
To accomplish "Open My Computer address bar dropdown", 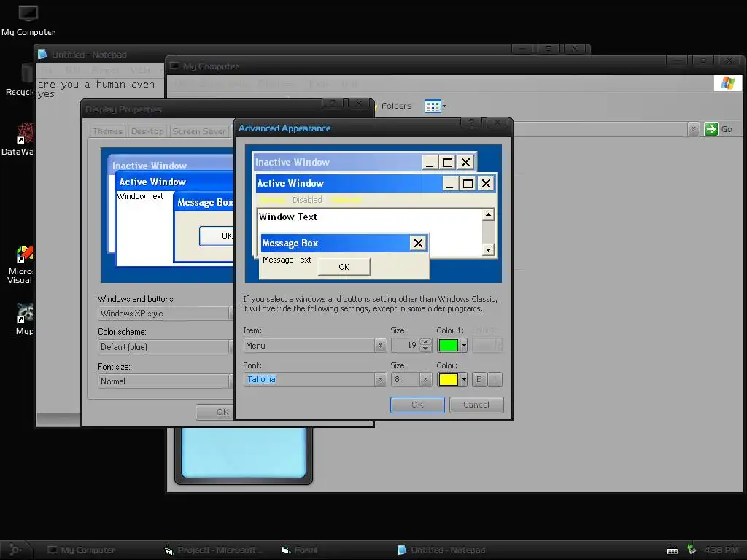I will (693, 129).
